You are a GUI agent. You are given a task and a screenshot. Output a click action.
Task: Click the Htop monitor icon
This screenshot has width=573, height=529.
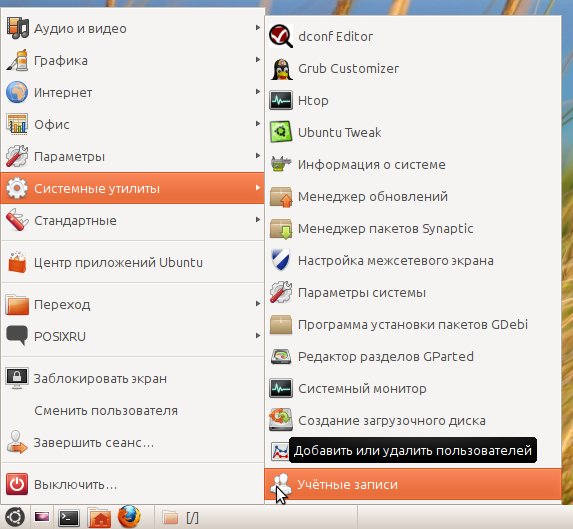click(x=281, y=100)
